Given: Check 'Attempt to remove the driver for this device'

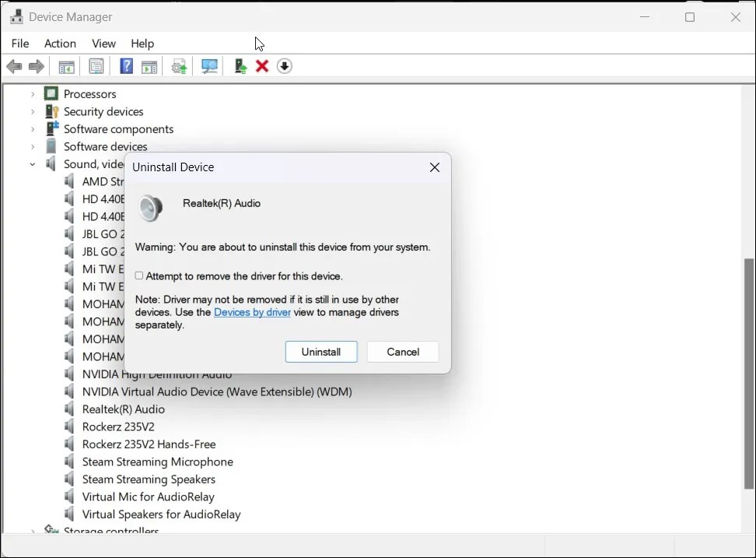Looking at the screenshot, I should [x=138, y=275].
